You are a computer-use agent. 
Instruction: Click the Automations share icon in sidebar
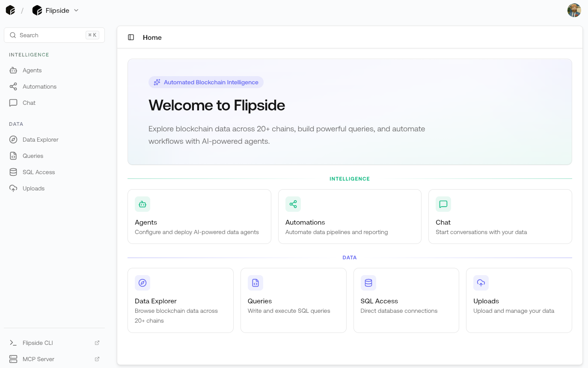[13, 86]
